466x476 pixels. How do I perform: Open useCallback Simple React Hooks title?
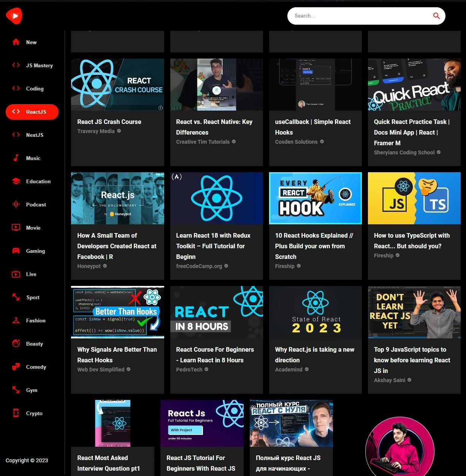tap(313, 127)
